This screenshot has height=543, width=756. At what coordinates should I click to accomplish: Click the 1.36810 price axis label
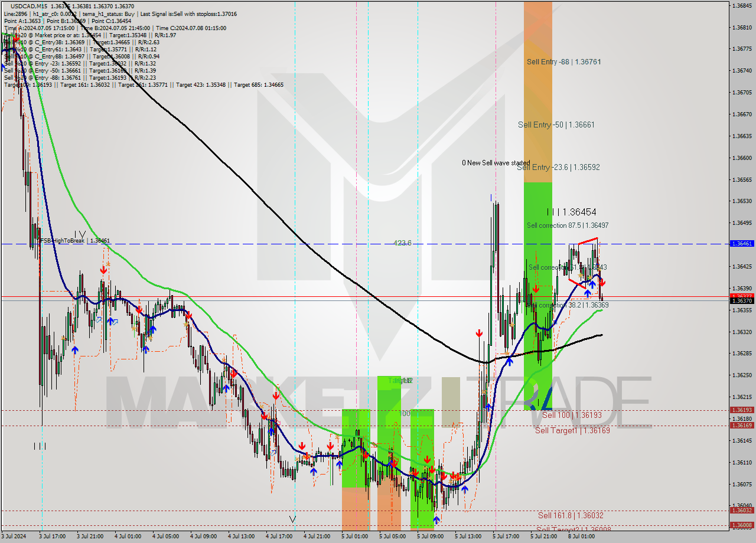click(742, 27)
